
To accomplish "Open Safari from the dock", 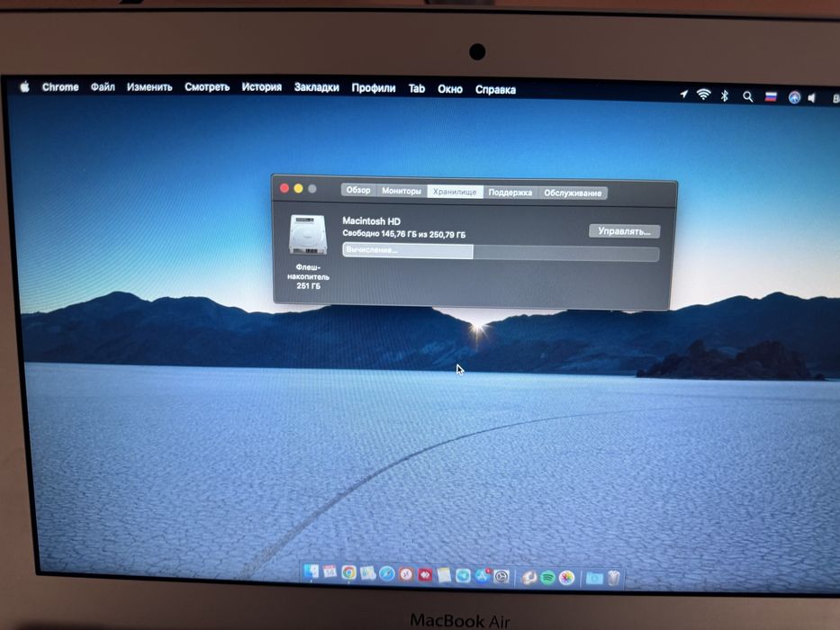I will click(x=387, y=574).
